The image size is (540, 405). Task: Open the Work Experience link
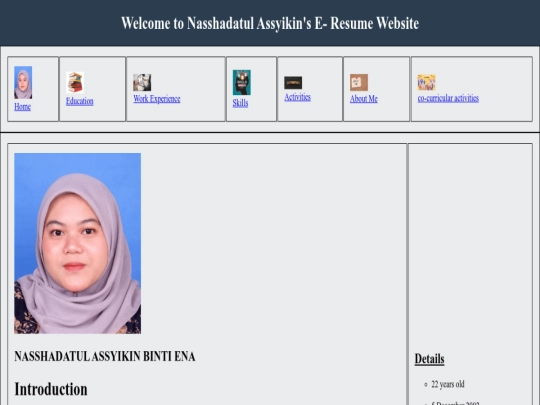coord(157,99)
